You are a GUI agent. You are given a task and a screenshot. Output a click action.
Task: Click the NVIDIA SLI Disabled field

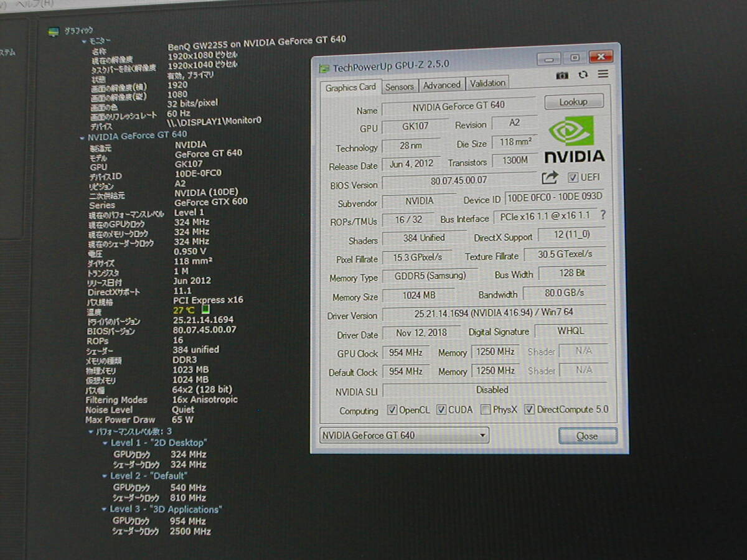point(494,390)
